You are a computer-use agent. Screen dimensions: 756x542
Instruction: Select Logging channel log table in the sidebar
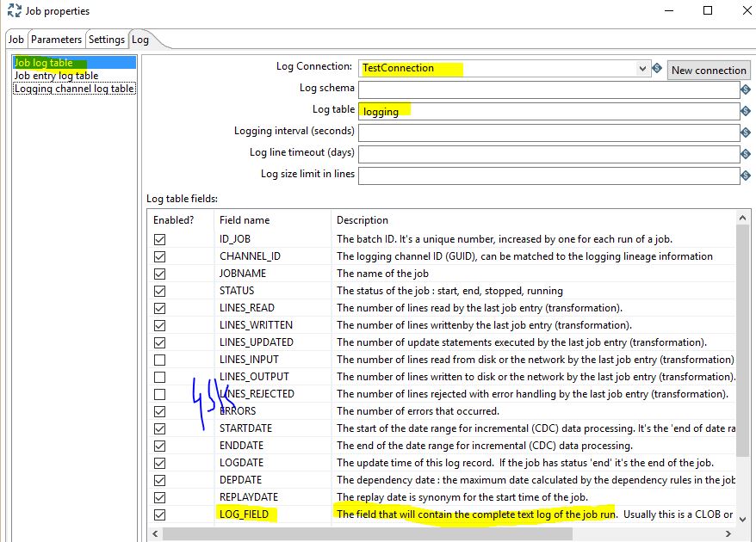point(74,88)
